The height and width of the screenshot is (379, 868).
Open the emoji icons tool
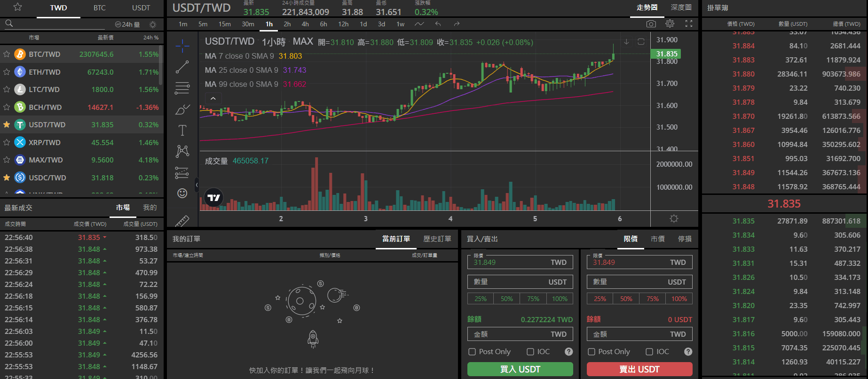click(x=182, y=193)
